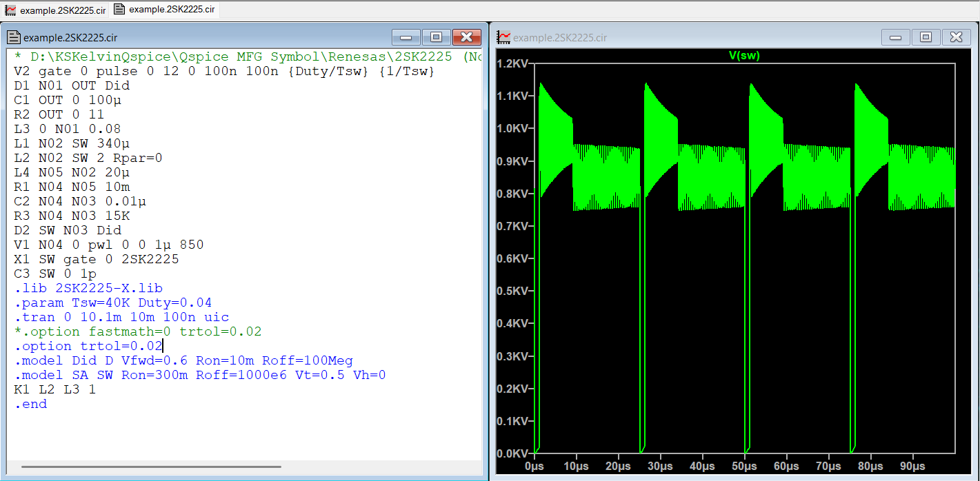Maximize the netlist editor window
This screenshot has height=481, width=980.
[436, 37]
